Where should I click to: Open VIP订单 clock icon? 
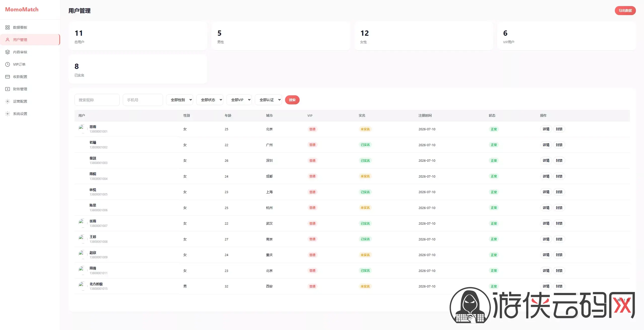coord(8,64)
